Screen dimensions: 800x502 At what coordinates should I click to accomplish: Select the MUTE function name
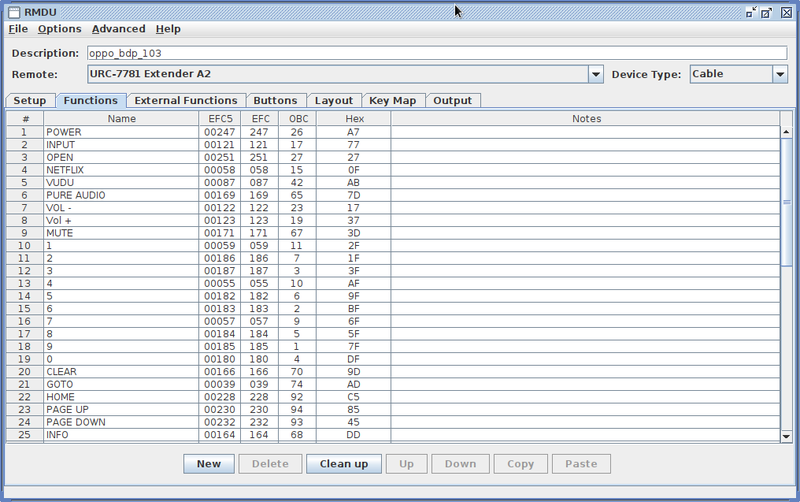click(x=121, y=233)
